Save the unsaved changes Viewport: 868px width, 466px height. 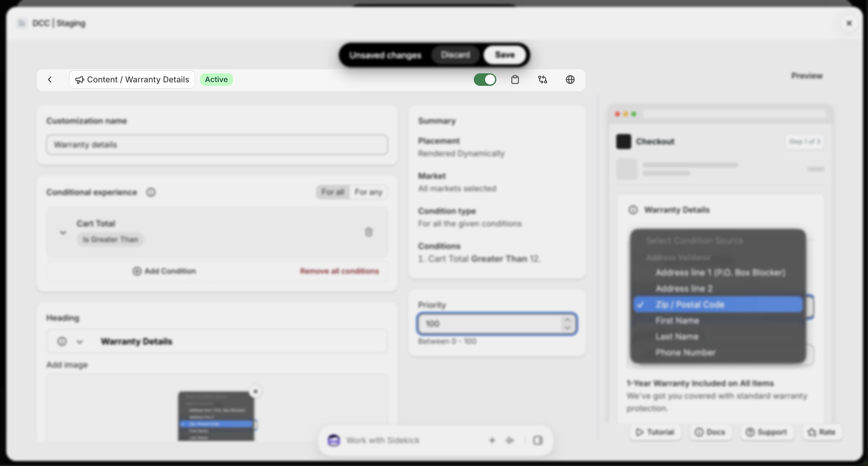click(x=504, y=55)
